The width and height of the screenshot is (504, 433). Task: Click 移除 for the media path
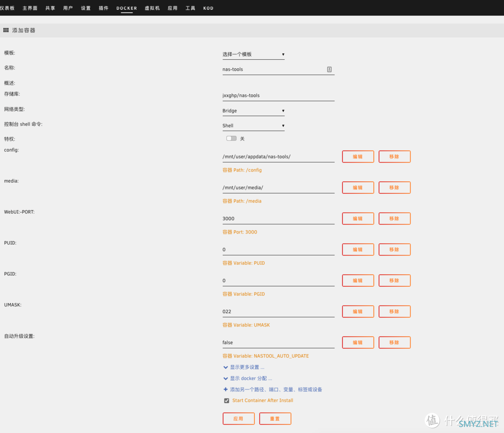click(x=394, y=188)
